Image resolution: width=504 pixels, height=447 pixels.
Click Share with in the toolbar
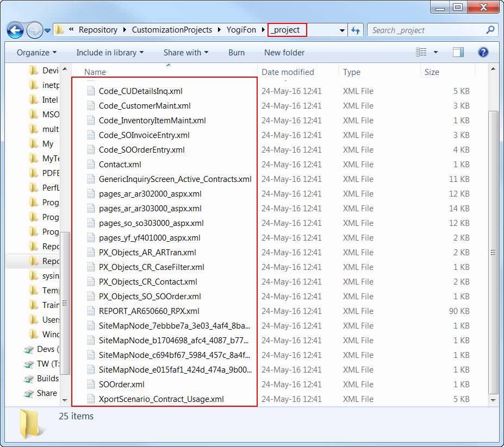pyautogui.click(x=185, y=53)
